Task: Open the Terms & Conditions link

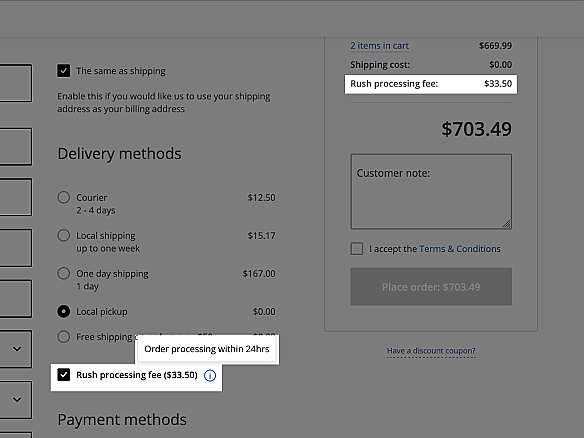Action: 460,249
